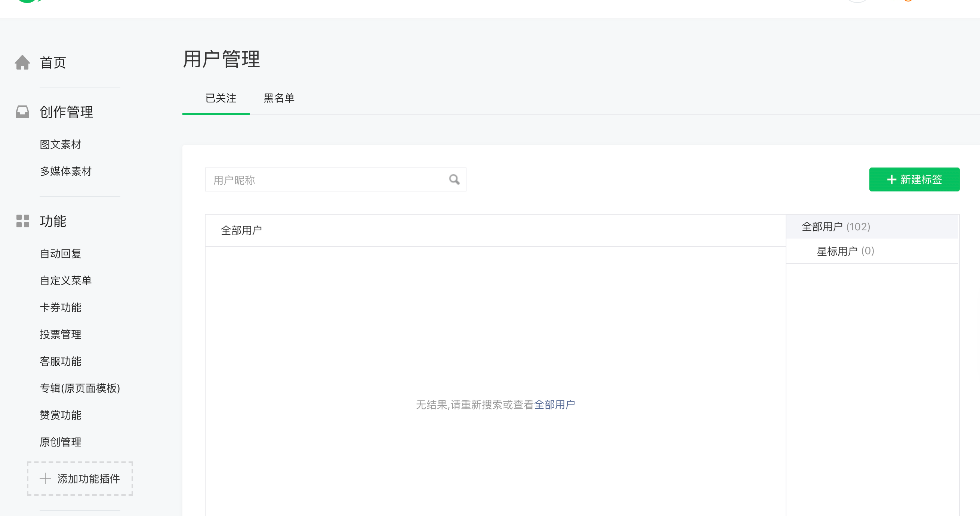This screenshot has width=980, height=516.
Task: Open the 全部用户 link in no-results message
Action: point(554,405)
